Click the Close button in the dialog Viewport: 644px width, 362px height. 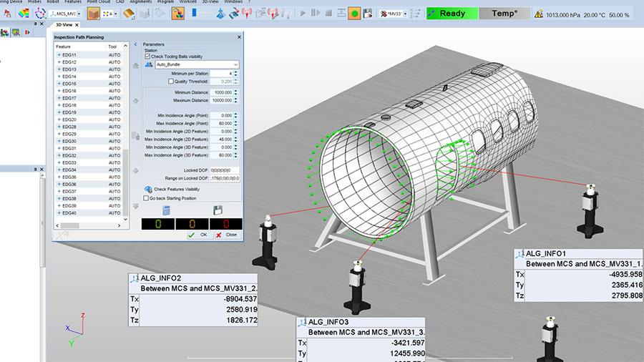227,235
